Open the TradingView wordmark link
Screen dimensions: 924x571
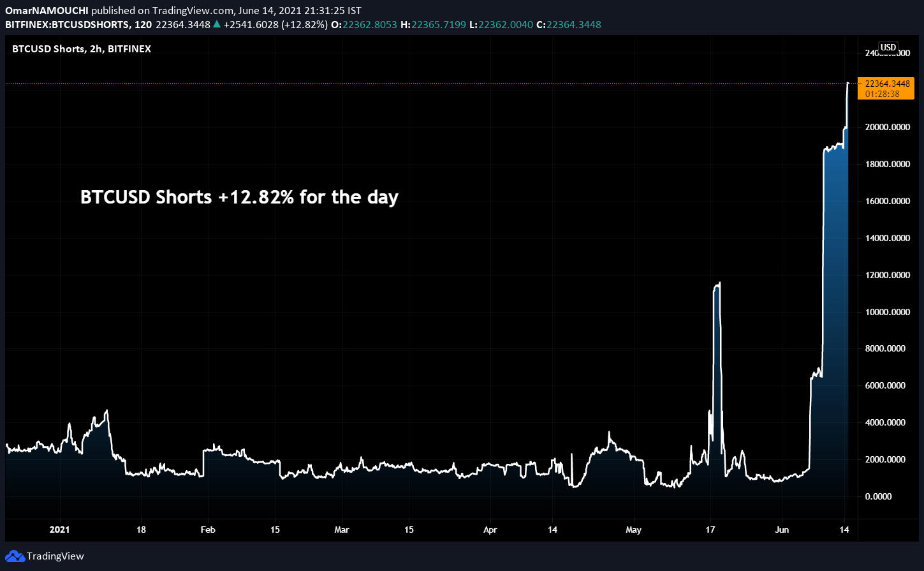tap(55, 556)
